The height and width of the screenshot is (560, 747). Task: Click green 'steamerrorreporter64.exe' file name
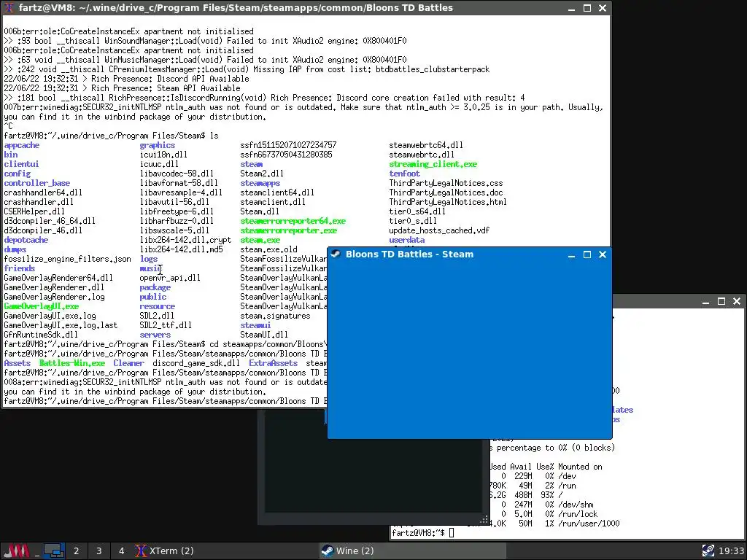(x=293, y=221)
